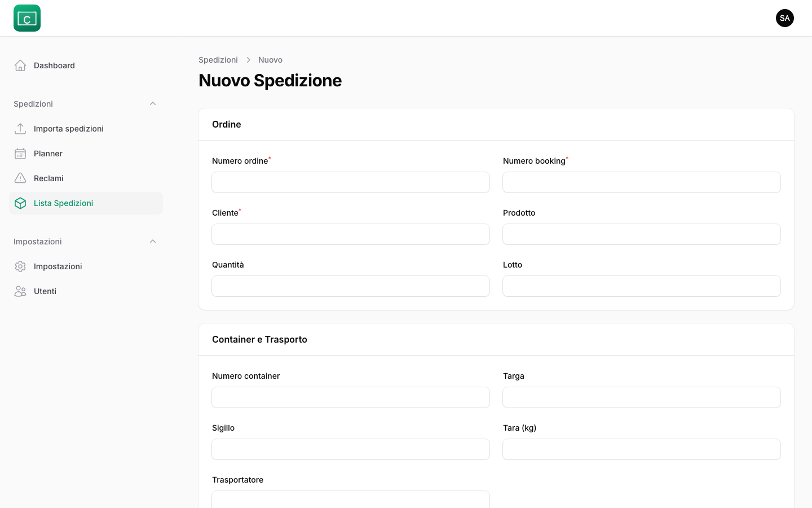Click the Importa spedizioni upload icon
This screenshot has width=812, height=508.
pos(20,128)
